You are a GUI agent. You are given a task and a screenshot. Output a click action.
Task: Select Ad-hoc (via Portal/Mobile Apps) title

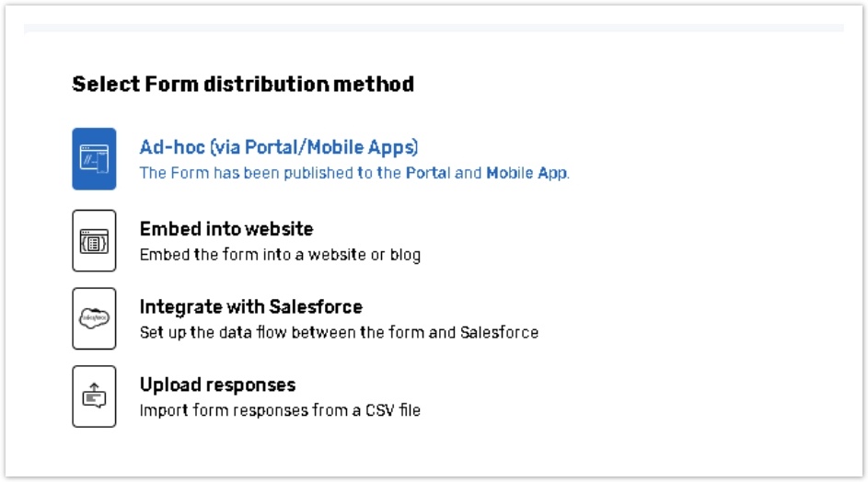pos(279,147)
